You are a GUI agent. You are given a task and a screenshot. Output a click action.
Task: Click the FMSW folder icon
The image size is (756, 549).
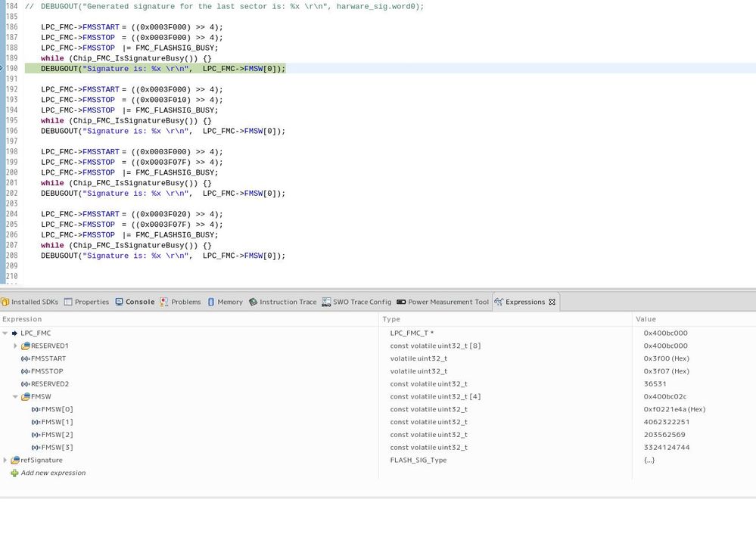(26, 397)
